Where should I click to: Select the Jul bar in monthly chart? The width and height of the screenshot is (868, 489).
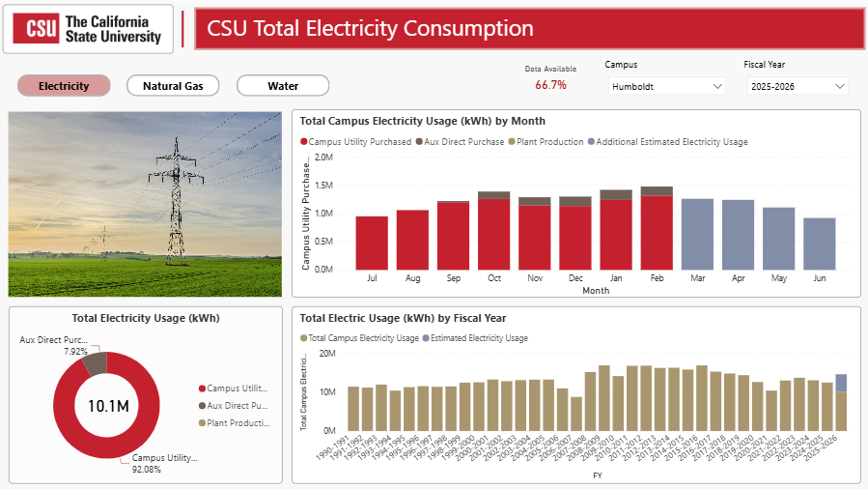point(372,244)
